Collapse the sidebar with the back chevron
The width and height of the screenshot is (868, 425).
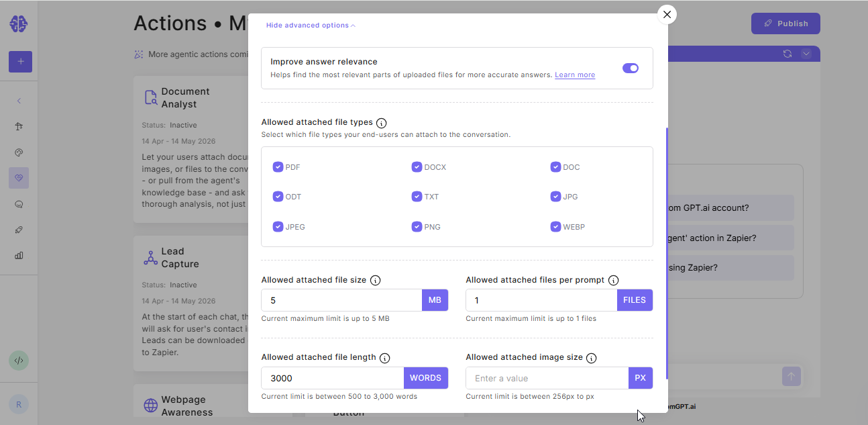point(19,101)
